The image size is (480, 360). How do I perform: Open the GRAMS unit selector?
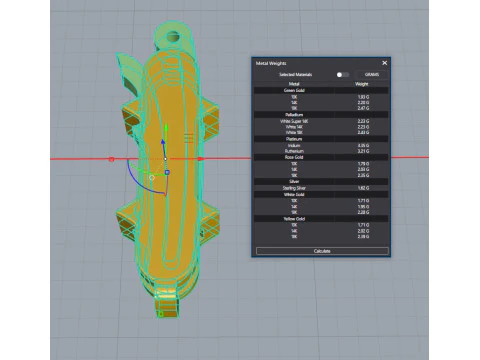point(372,75)
